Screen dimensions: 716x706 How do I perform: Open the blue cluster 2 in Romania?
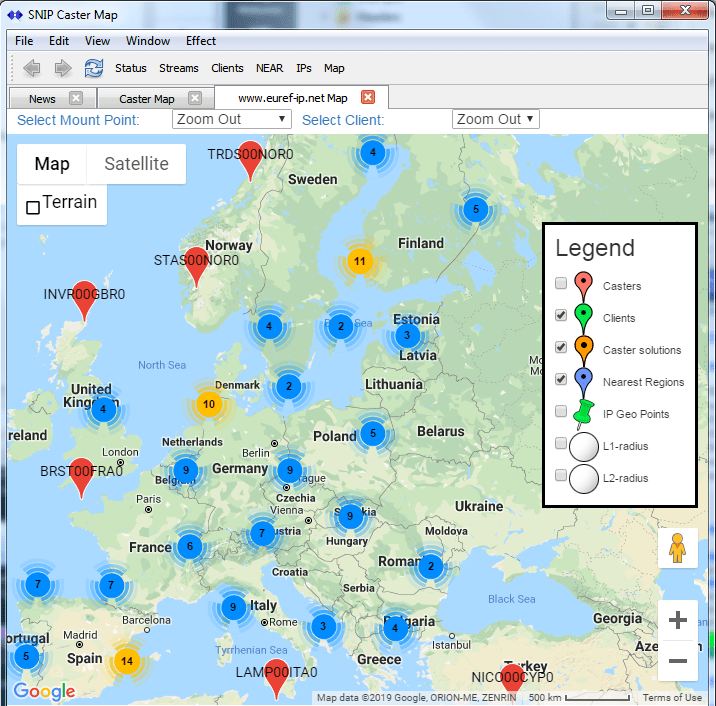pyautogui.click(x=431, y=566)
